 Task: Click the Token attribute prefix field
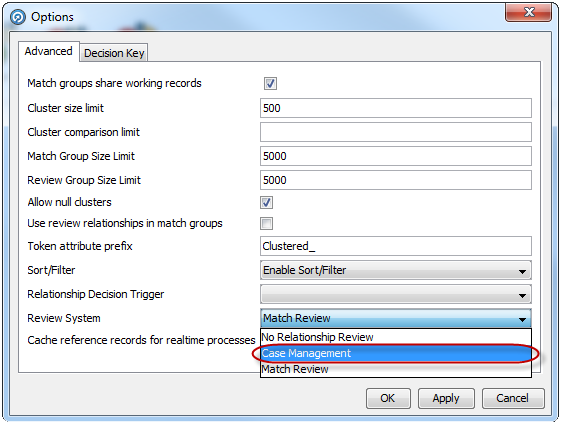pos(396,246)
